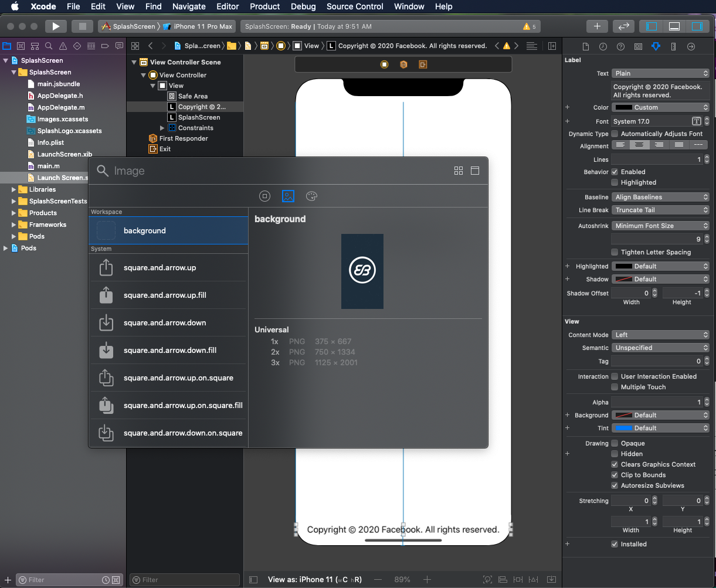
Task: Stop the running build
Action: coord(83,26)
